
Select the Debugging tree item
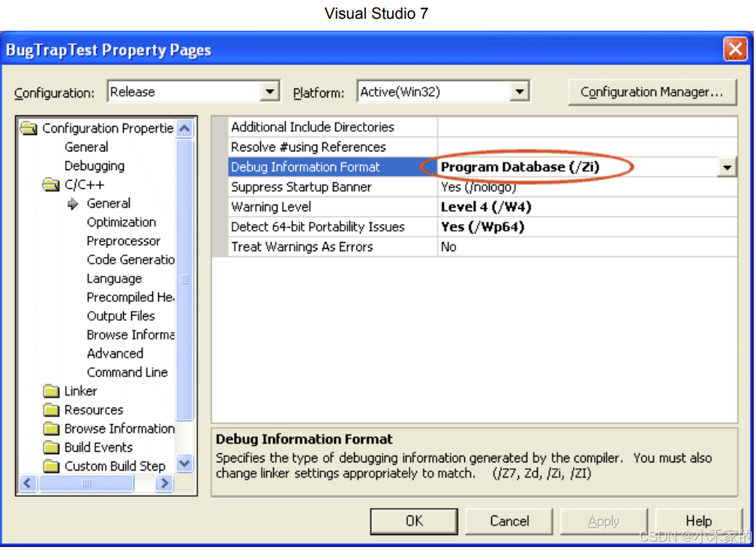[94, 166]
